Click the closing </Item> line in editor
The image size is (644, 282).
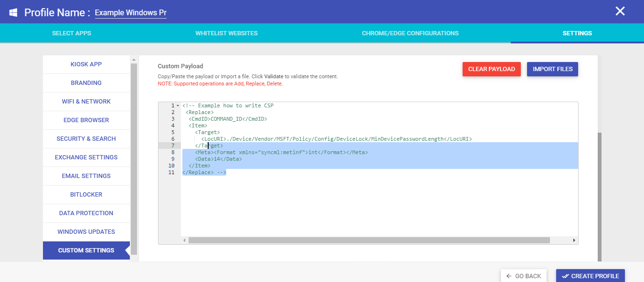tap(200, 166)
